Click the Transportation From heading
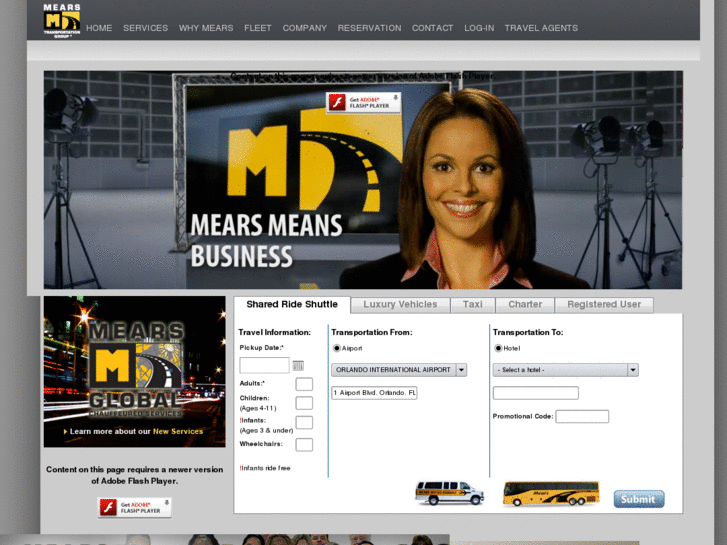 [372, 332]
